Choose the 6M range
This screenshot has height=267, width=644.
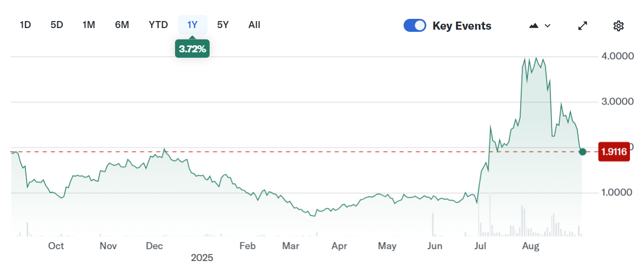click(122, 25)
